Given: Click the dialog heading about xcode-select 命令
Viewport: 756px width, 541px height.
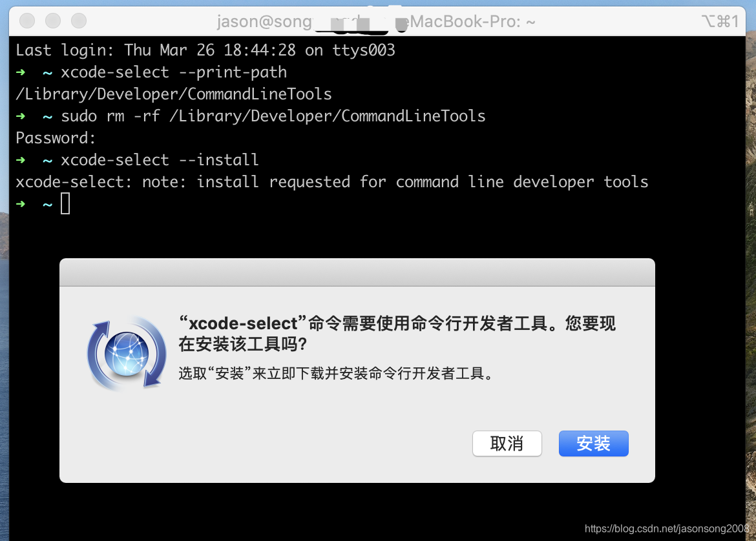Looking at the screenshot, I should tap(397, 333).
